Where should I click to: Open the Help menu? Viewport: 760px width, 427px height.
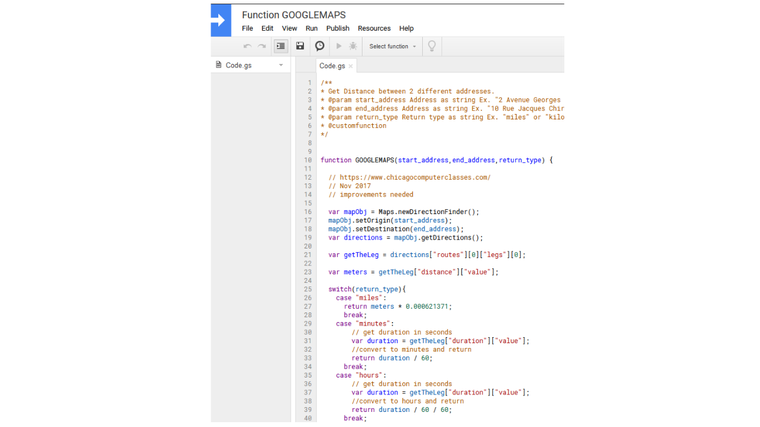click(406, 28)
